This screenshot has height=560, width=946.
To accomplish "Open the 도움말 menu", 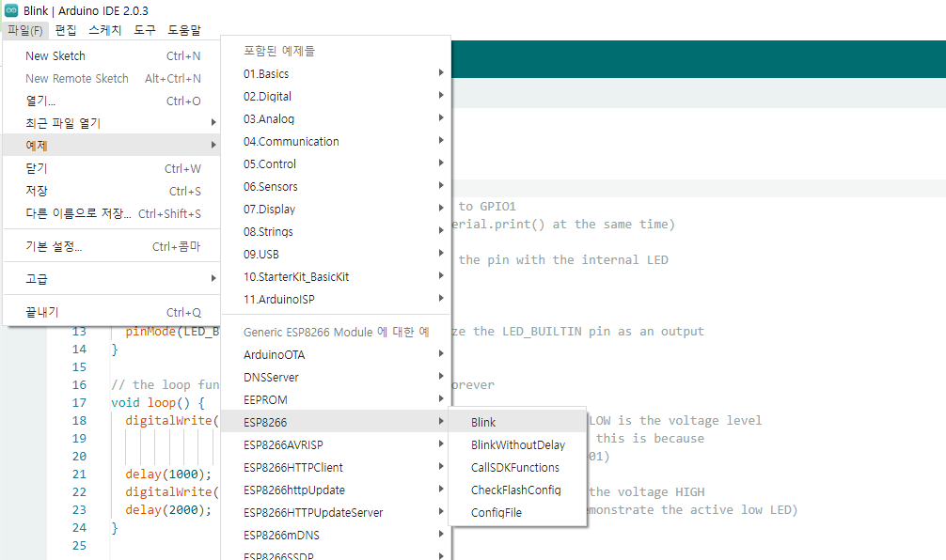I will [184, 30].
